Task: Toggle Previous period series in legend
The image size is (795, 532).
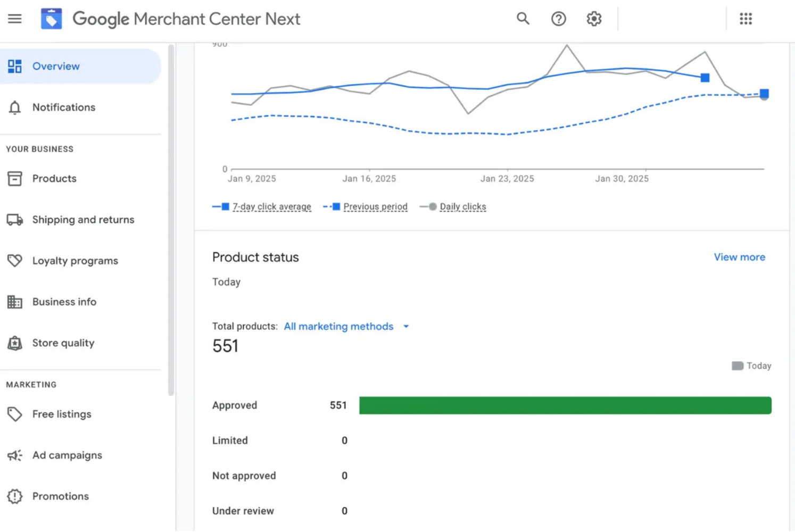Action: coord(375,207)
